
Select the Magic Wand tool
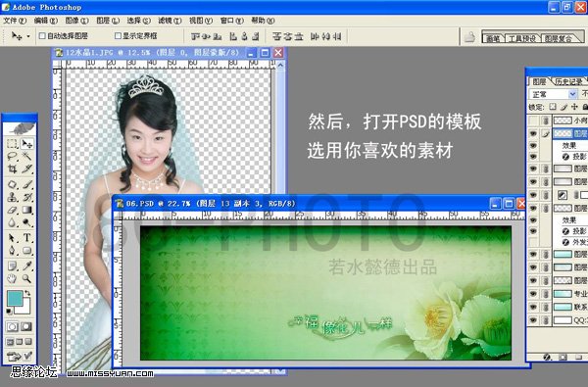click(26, 156)
